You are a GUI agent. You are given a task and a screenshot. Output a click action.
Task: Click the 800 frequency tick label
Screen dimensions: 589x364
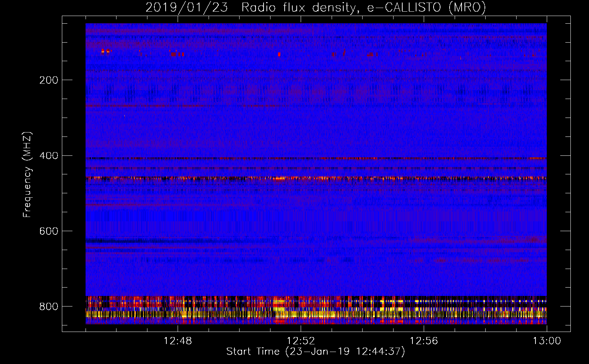tap(49, 306)
